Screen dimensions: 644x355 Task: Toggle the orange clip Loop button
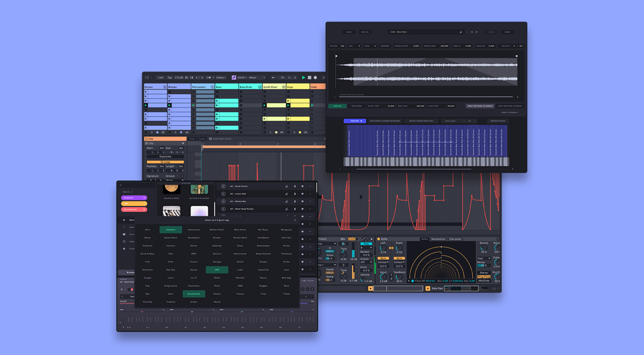(x=165, y=162)
